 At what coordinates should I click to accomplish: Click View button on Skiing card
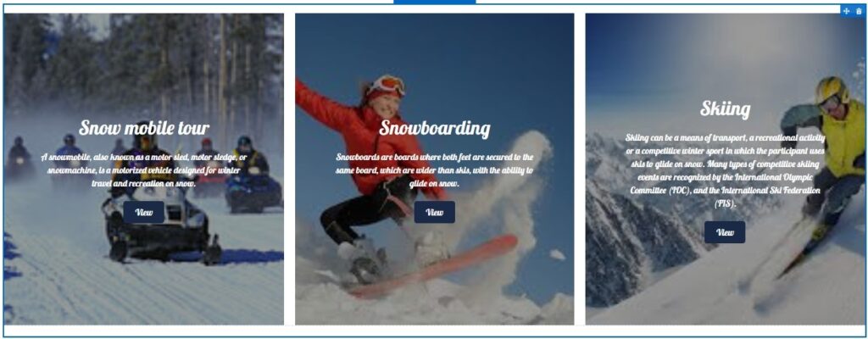725,232
